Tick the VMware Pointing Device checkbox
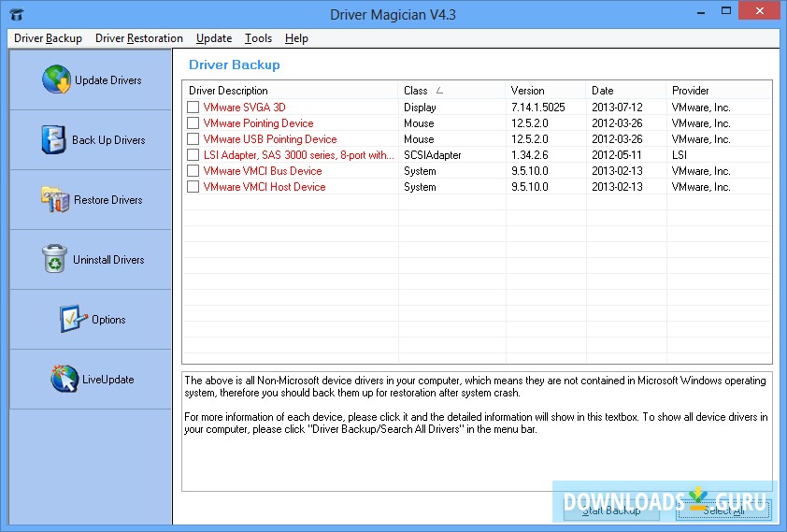This screenshot has width=787, height=532. [x=193, y=123]
